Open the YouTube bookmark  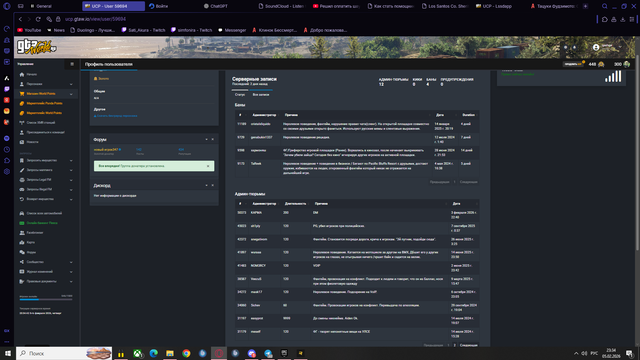[29, 30]
